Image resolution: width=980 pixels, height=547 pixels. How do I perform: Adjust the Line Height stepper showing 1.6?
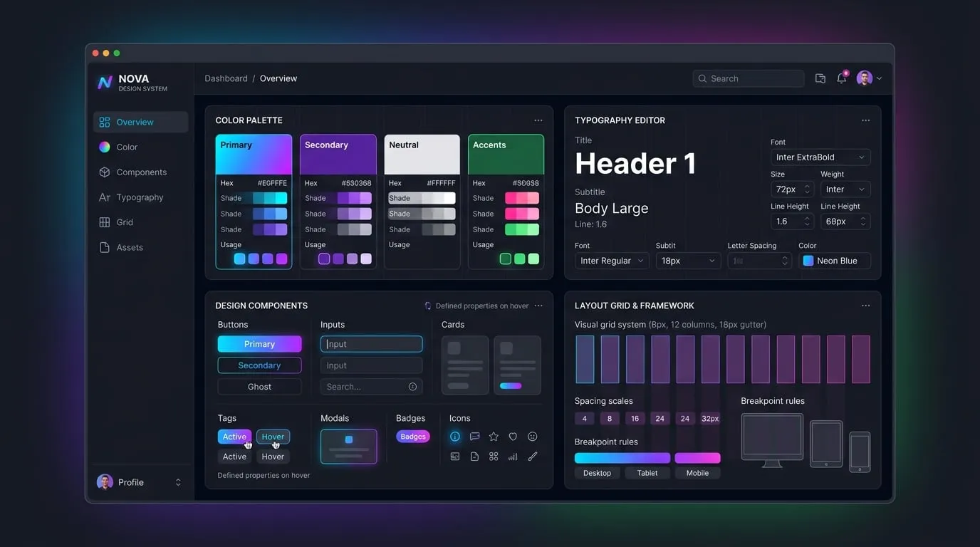coord(807,222)
